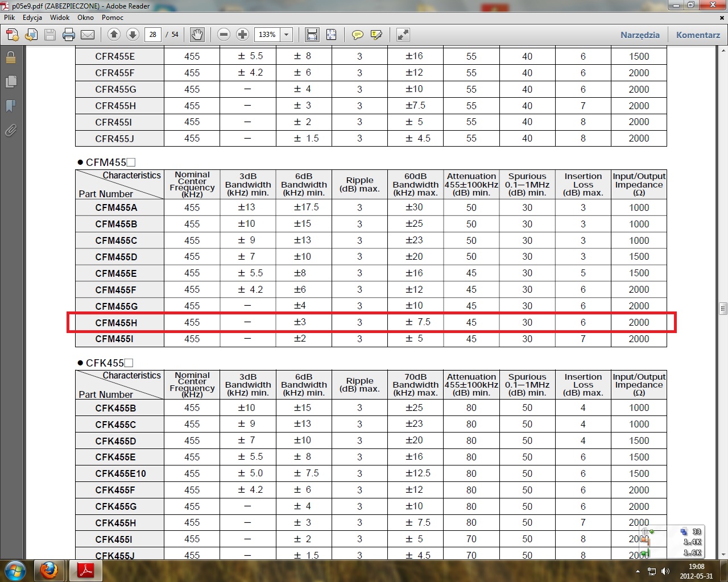Send the file by email using the envelope icon
Viewport: 728px width, 582px height.
[x=88, y=35]
